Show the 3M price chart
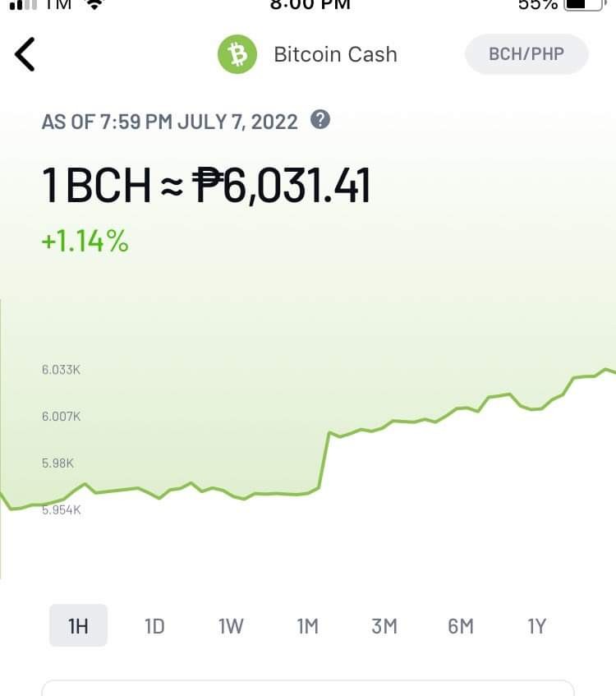616x696 pixels. (384, 626)
